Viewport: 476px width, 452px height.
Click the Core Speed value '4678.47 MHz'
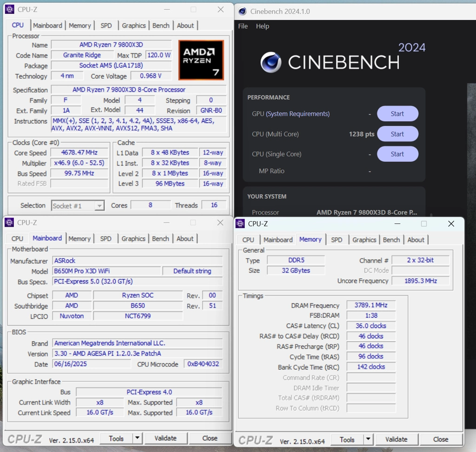point(79,152)
